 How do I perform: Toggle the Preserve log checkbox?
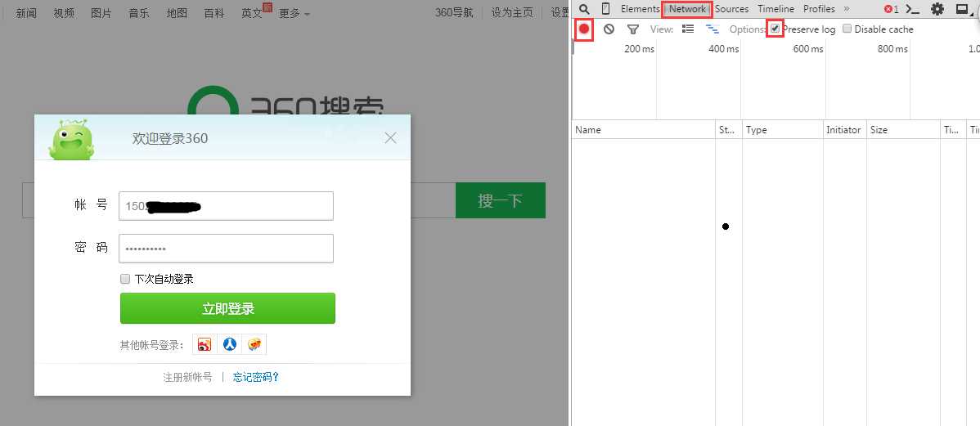coord(775,28)
